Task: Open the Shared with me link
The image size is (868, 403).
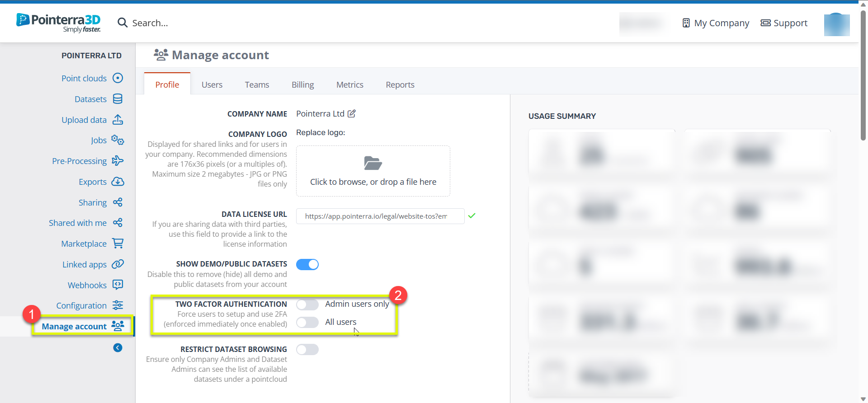Action: point(78,223)
